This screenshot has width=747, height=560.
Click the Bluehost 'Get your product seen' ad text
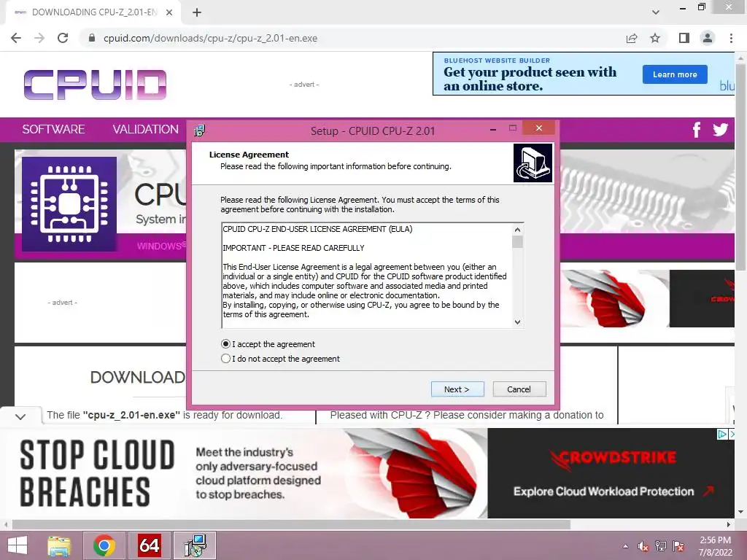[530, 79]
